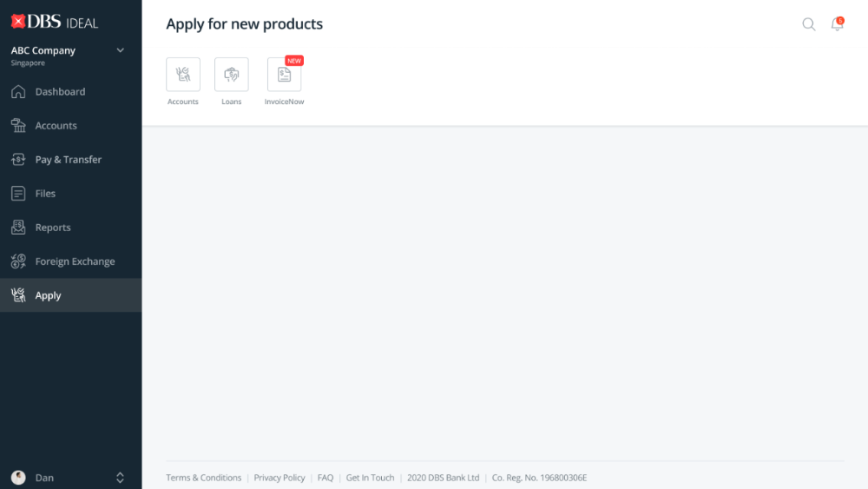Click 2020 DBS Bank Ltd footer text
Image resolution: width=868 pixels, height=489 pixels.
coord(444,478)
